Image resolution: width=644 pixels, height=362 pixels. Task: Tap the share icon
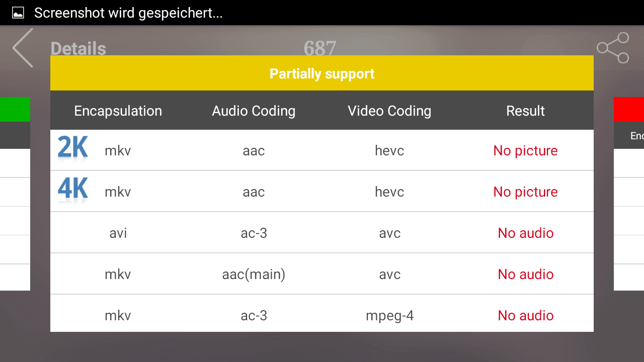(613, 48)
